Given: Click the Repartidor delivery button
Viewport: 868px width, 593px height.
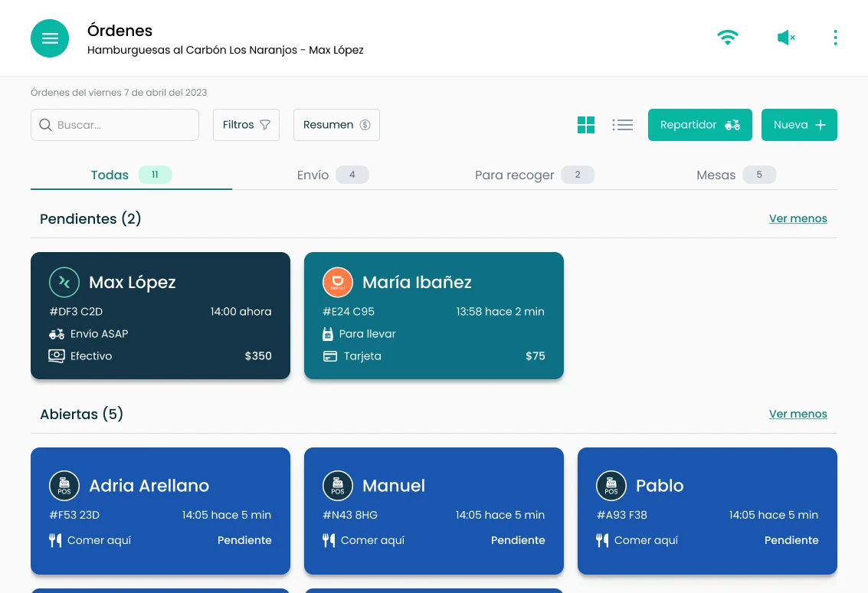Looking at the screenshot, I should (x=699, y=125).
